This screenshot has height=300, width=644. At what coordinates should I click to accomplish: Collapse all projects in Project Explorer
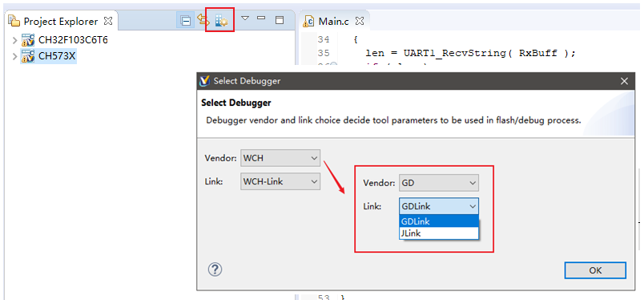186,20
